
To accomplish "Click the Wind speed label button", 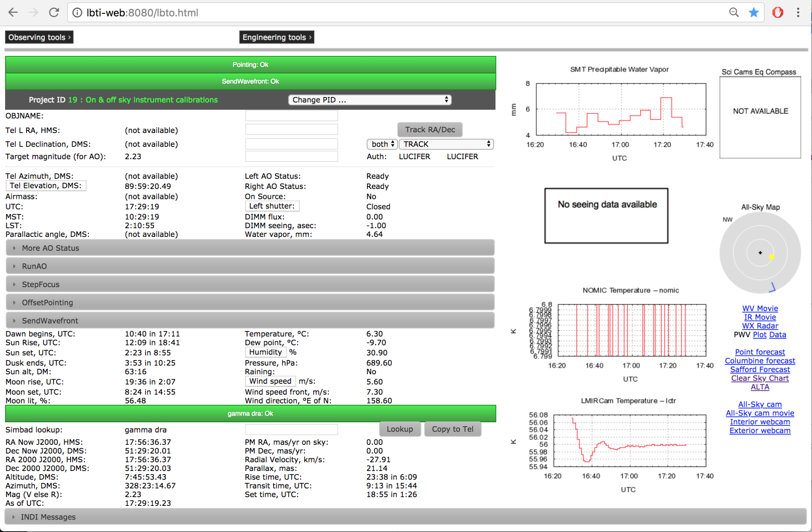I will pyautogui.click(x=270, y=381).
